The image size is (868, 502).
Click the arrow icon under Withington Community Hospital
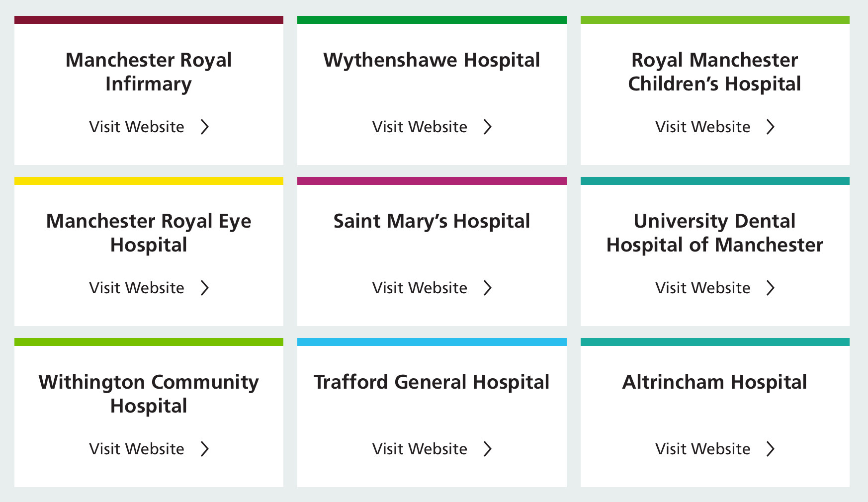[205, 449]
